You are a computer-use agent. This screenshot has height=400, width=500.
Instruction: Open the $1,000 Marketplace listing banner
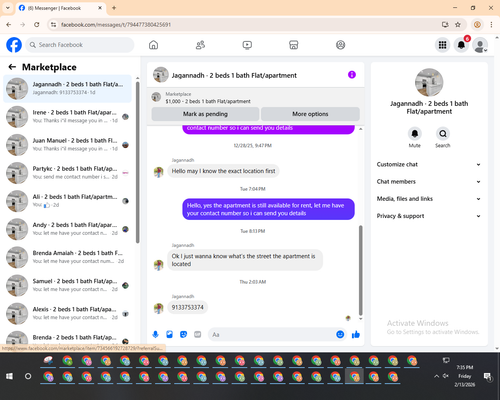(x=256, y=97)
